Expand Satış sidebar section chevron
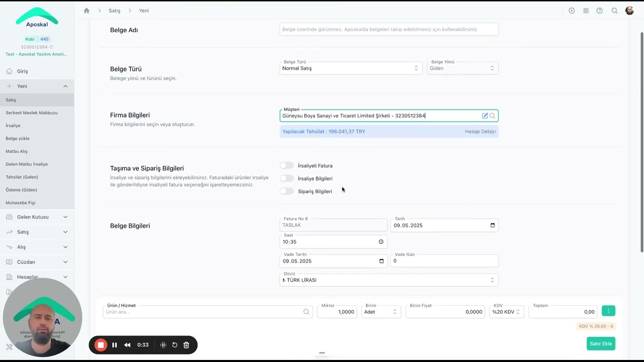Image resolution: width=644 pixels, height=362 pixels. 65,232
